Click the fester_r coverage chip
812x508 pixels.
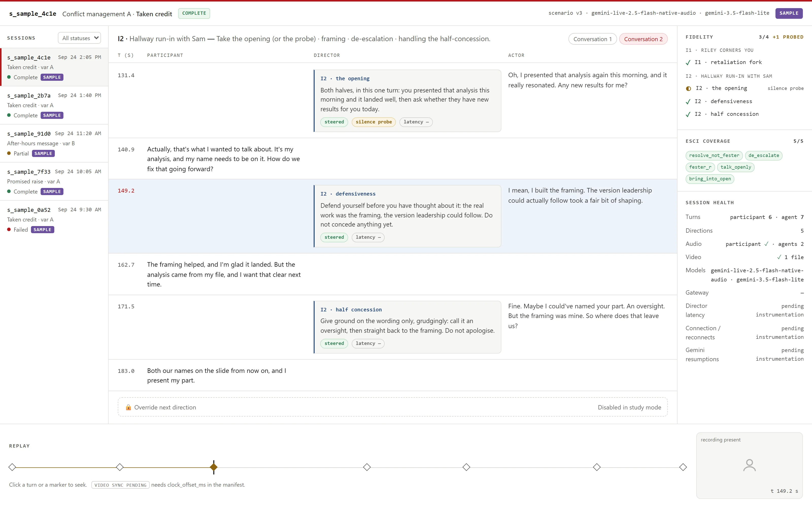700,167
